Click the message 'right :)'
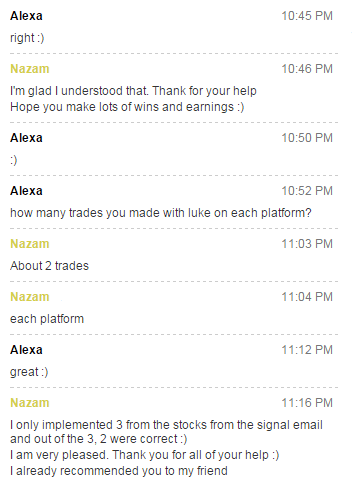Viewport: 362px width, 493px height. tap(27, 38)
